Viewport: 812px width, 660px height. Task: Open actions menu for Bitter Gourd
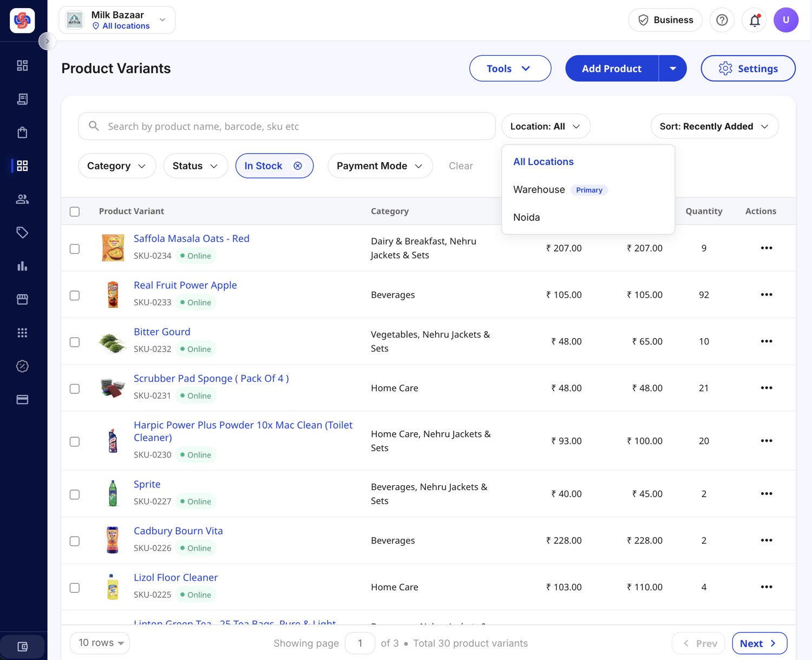767,341
